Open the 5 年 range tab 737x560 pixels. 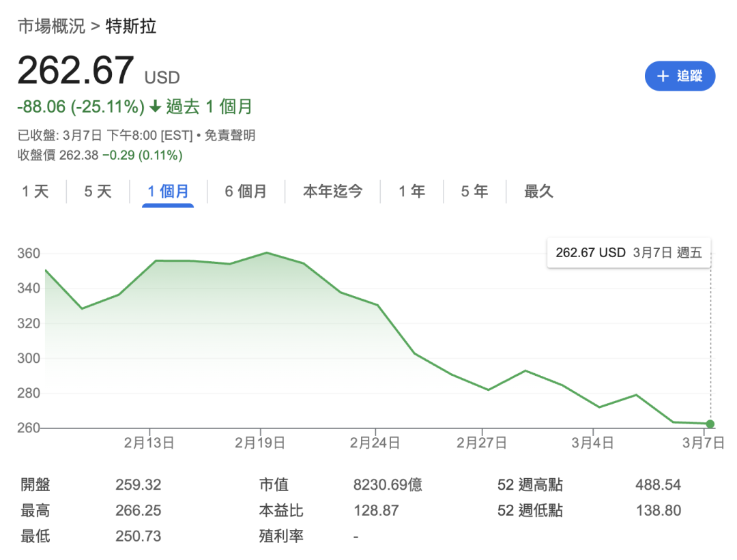point(474,192)
